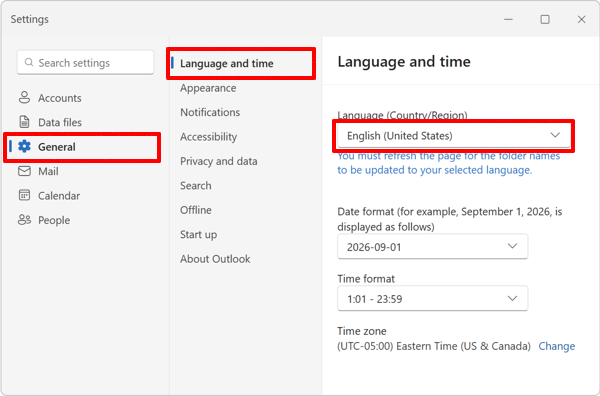Open the Accounts settings category

coord(59,98)
